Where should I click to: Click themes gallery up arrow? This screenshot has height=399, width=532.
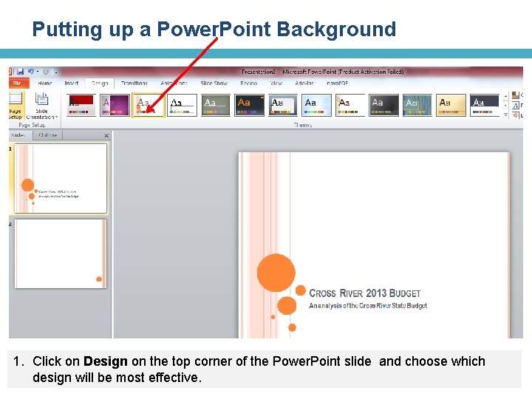click(x=505, y=97)
